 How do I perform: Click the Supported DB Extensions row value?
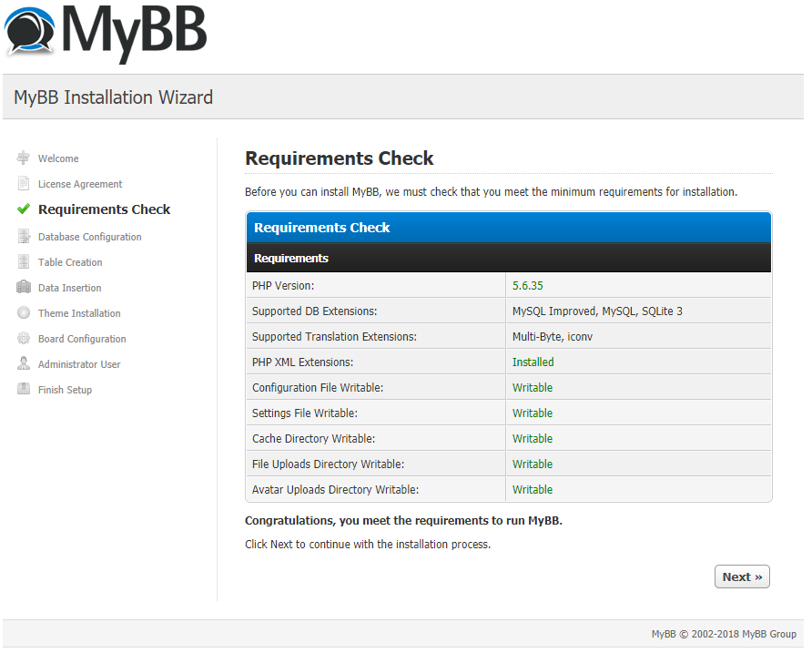click(596, 311)
